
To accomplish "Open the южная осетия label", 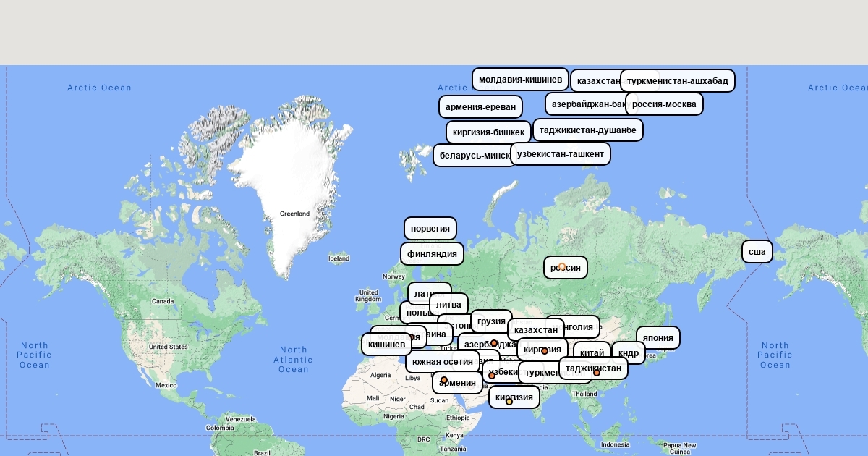I will (443, 361).
